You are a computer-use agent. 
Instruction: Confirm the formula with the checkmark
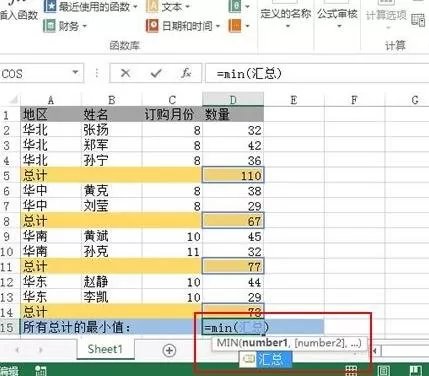click(x=156, y=73)
